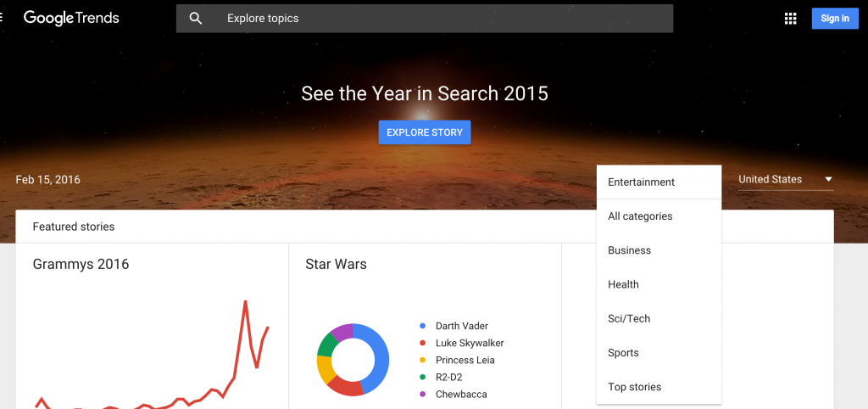Click the EXPLORE STORY button
This screenshot has width=868, height=409.
click(x=425, y=132)
